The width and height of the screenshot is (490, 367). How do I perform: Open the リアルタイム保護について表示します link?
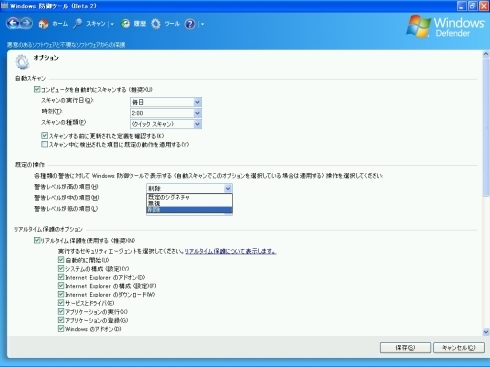tap(231, 251)
